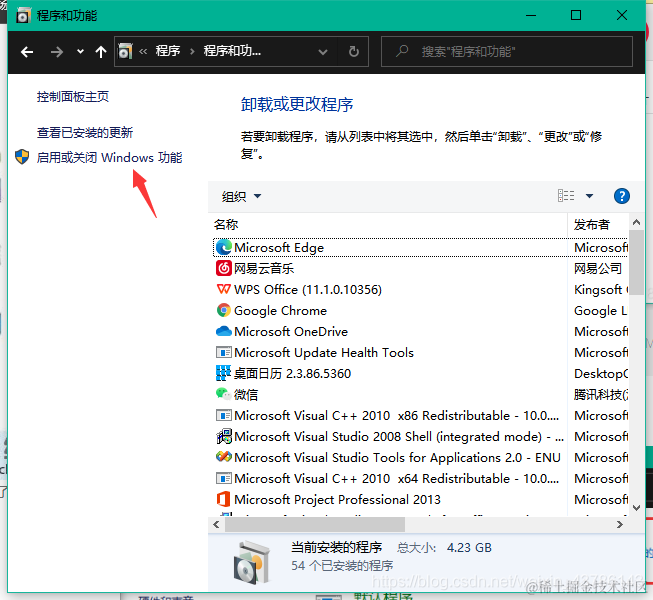Viewport: 653px width, 600px height.
Task: Select the Google Chrome program name
Action: coord(280,311)
